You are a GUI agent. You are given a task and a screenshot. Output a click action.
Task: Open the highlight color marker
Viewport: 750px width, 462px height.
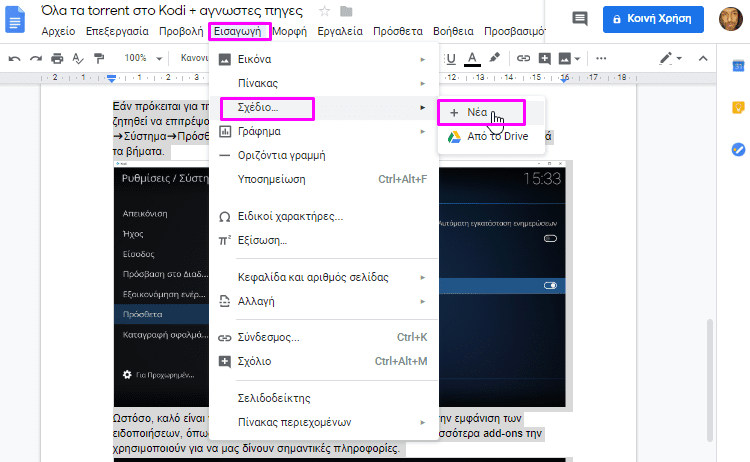click(x=494, y=58)
